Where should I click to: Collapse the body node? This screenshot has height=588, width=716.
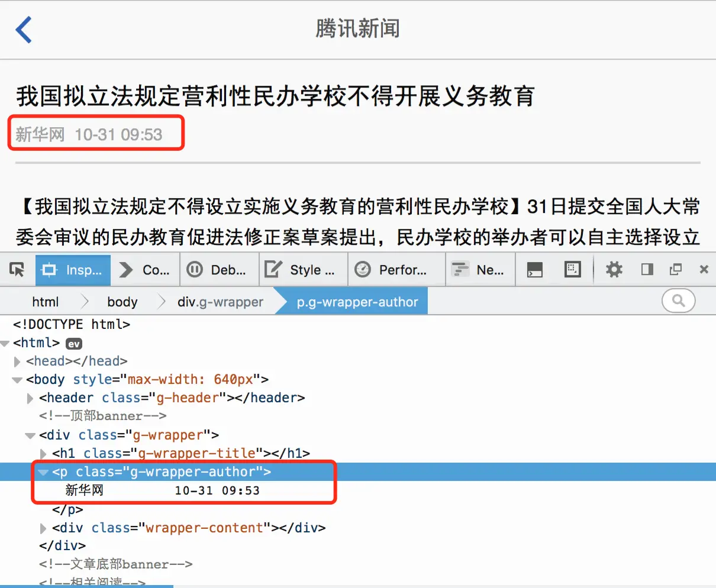pyautogui.click(x=18, y=380)
